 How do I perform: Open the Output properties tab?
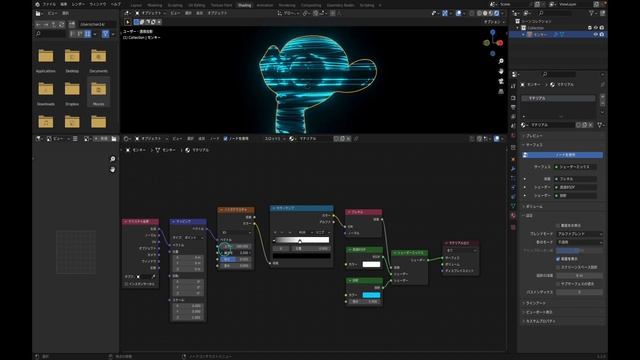513,107
